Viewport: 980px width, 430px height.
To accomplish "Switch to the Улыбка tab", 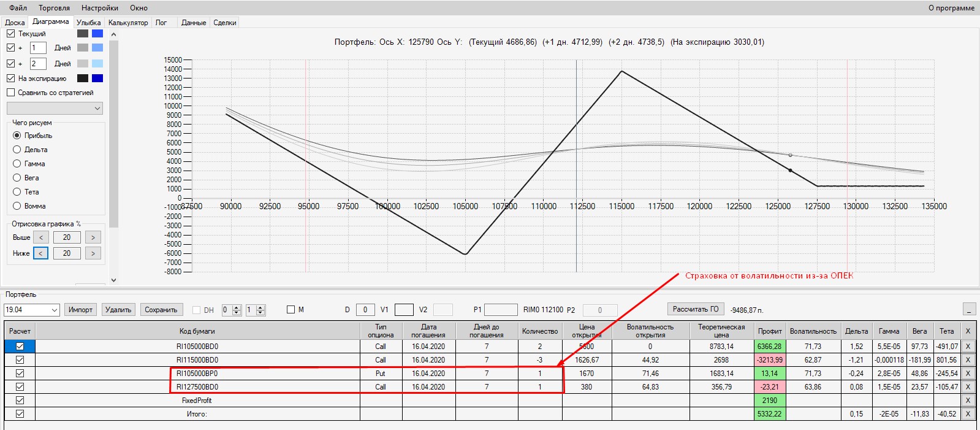I will point(89,23).
